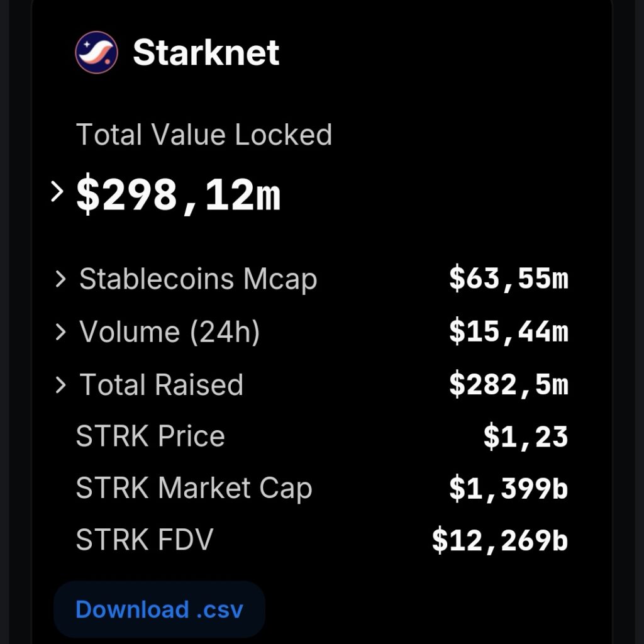Click the STRK Market Cap label
The height and width of the screenshot is (644, 644).
click(194, 488)
